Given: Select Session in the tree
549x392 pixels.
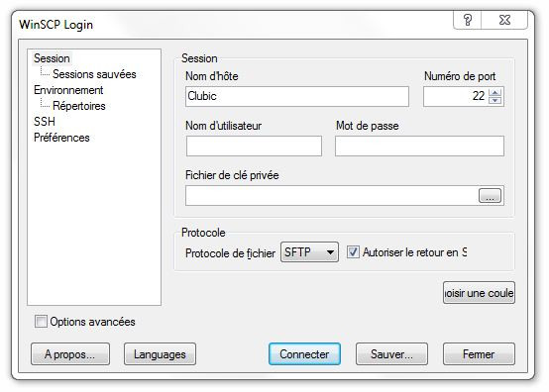Looking at the screenshot, I should coord(52,58).
